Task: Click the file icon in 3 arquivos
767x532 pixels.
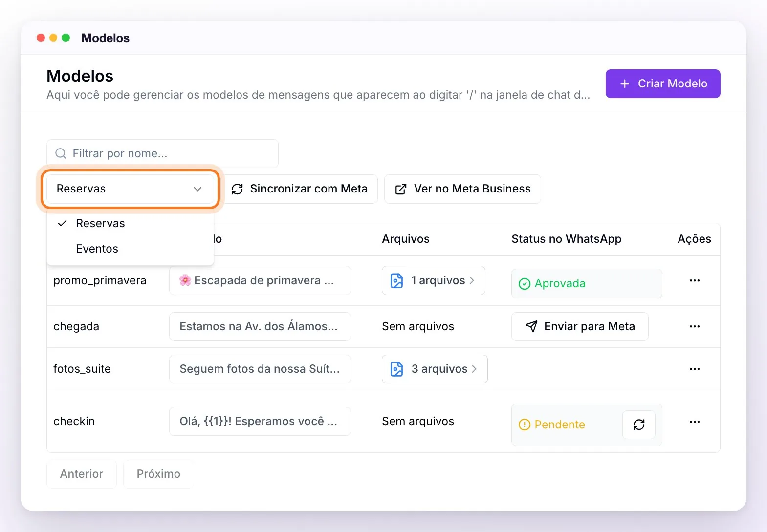Action: point(396,369)
